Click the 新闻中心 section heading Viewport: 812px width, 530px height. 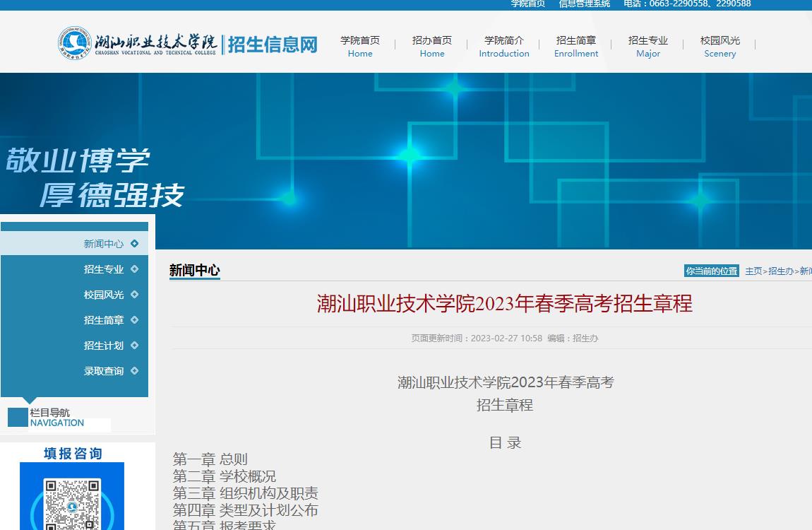coord(195,270)
